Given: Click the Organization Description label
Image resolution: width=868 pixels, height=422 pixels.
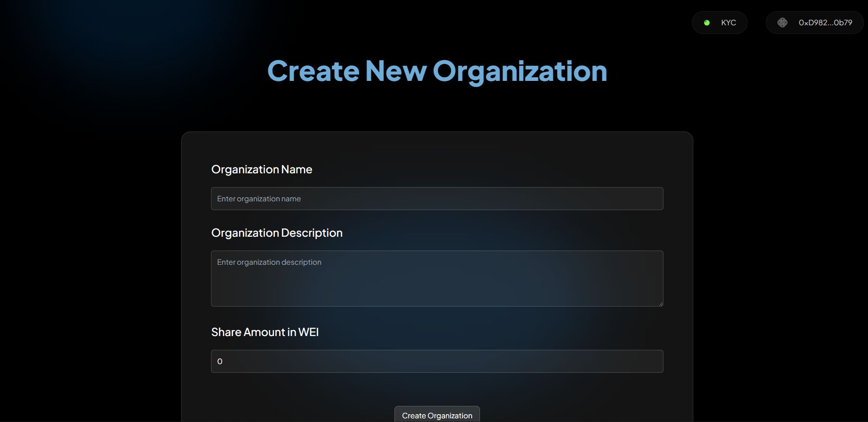Looking at the screenshot, I should coord(277,233).
